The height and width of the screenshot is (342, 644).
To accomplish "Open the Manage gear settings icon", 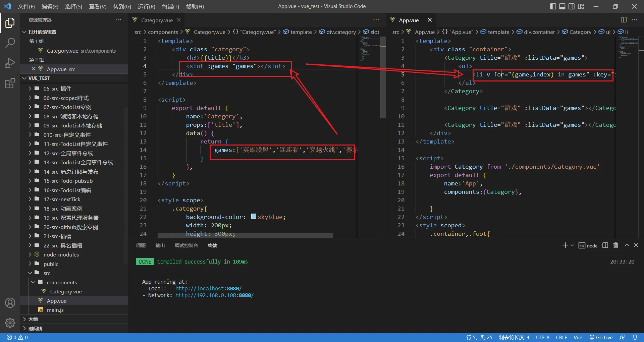I will click(10, 323).
